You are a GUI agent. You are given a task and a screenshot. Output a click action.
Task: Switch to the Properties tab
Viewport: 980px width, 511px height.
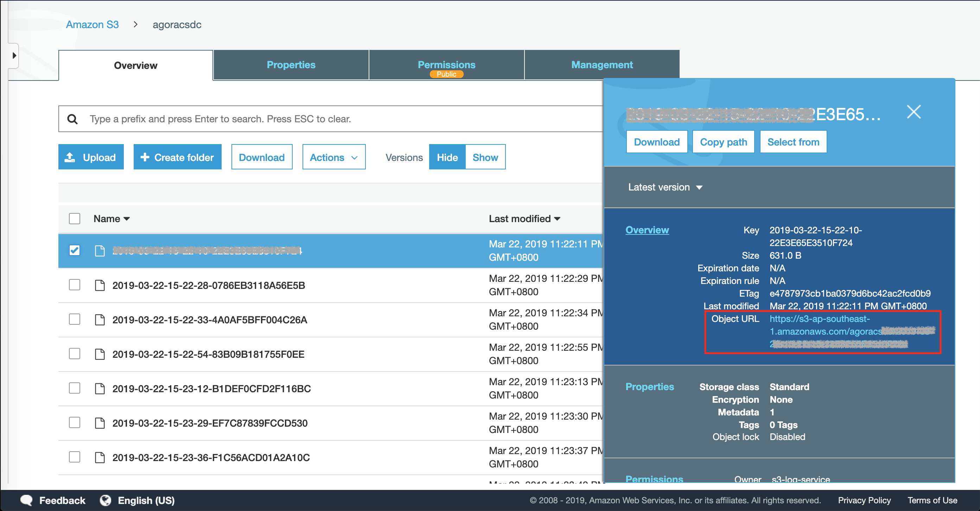pyautogui.click(x=291, y=65)
